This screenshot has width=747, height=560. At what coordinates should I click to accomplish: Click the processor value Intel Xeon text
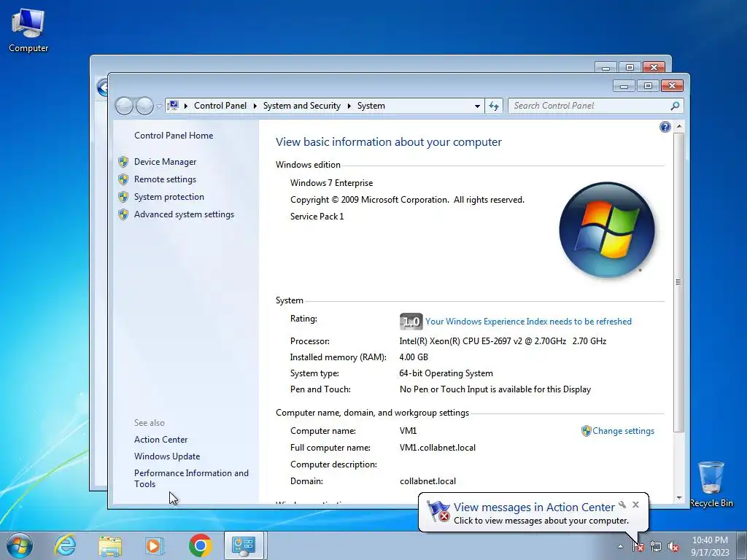[x=503, y=341]
